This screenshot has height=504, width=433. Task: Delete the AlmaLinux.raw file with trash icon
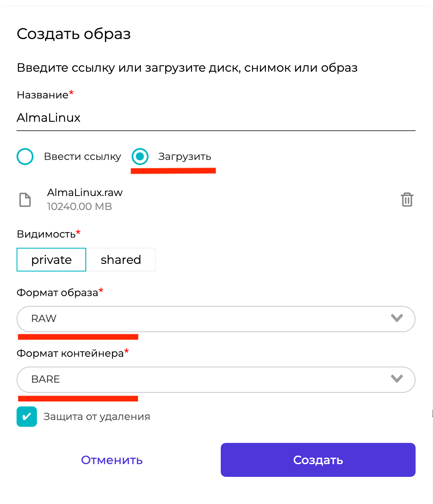click(x=407, y=199)
